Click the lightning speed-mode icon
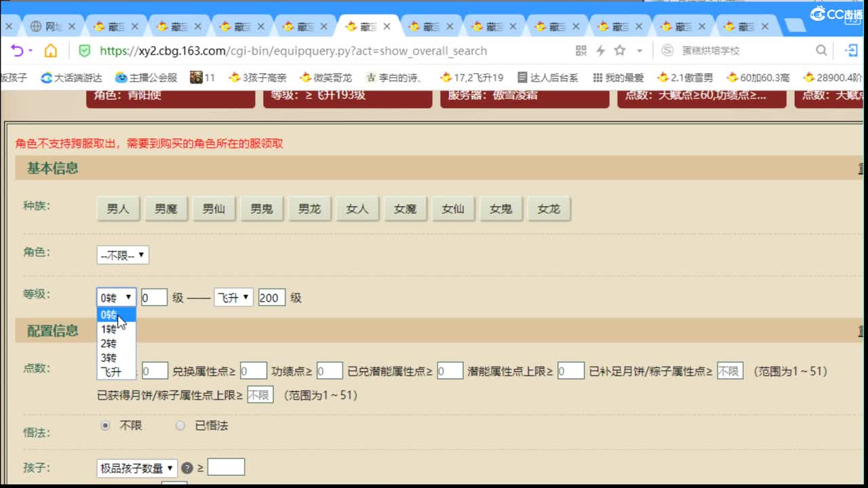 tap(600, 51)
